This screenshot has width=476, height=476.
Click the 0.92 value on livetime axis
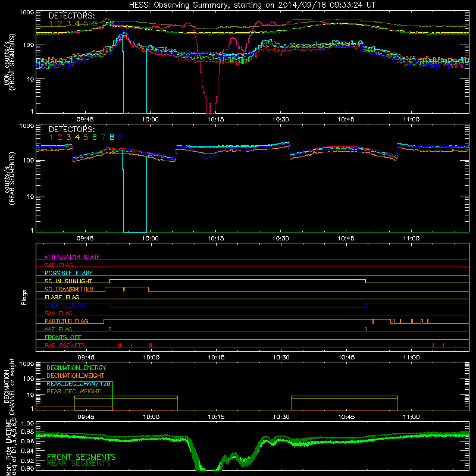[27, 461]
